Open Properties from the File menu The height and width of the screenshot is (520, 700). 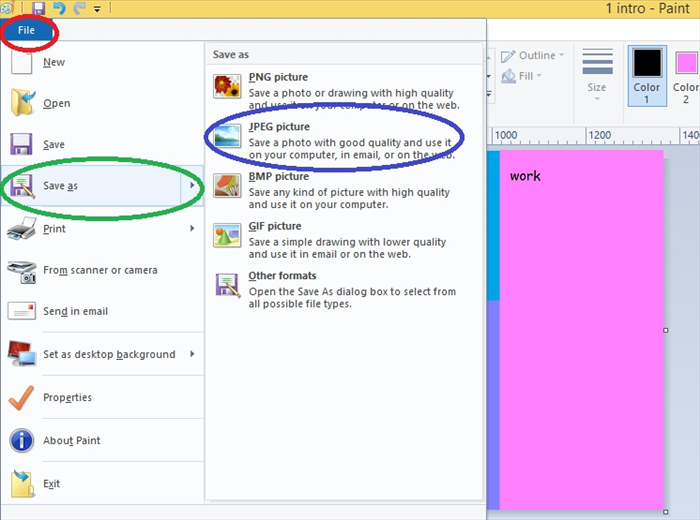(102, 397)
